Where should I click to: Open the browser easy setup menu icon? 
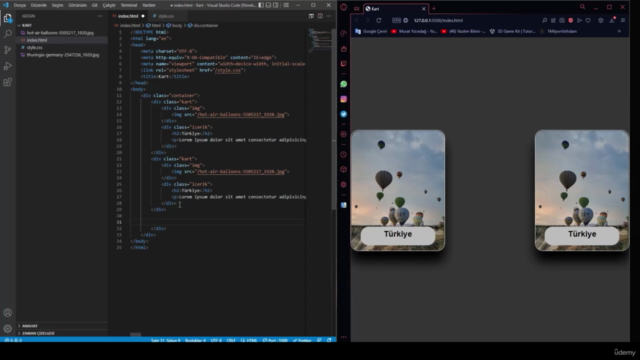pos(623,20)
